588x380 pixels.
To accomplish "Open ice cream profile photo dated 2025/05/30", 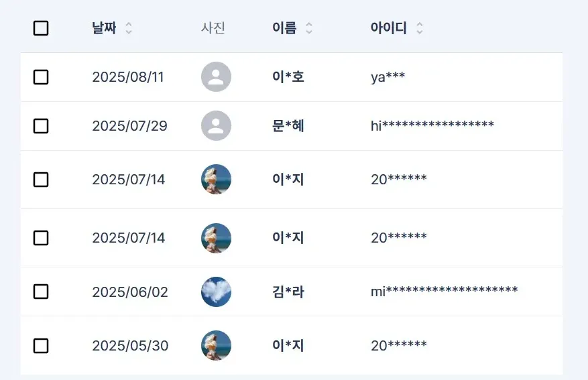I will (216, 346).
